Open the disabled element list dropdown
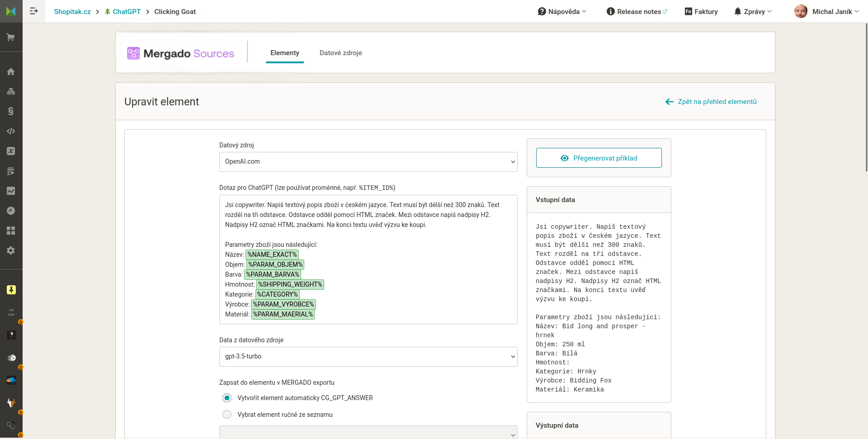Viewport: 868px width, 439px height. (x=368, y=432)
